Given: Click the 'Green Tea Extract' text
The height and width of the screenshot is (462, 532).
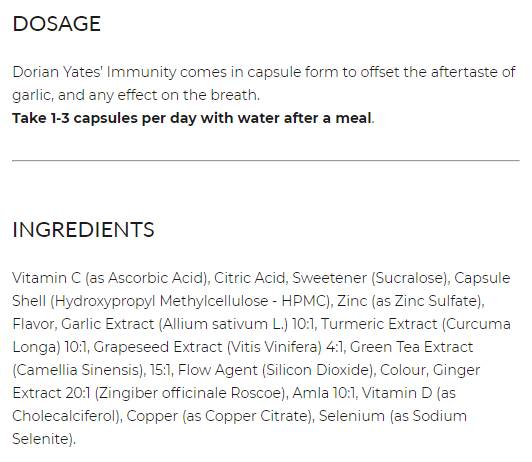Looking at the screenshot, I should [411, 347].
